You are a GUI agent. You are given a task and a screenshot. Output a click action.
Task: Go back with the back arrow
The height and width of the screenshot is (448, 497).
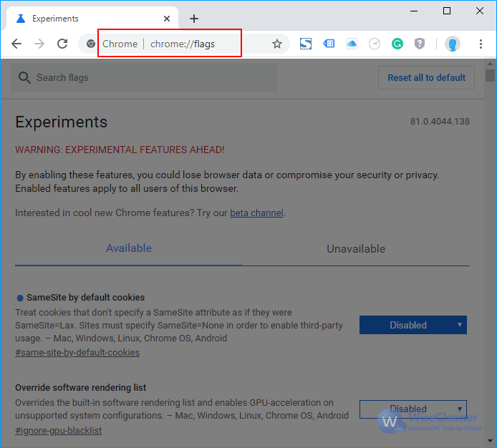coord(16,44)
